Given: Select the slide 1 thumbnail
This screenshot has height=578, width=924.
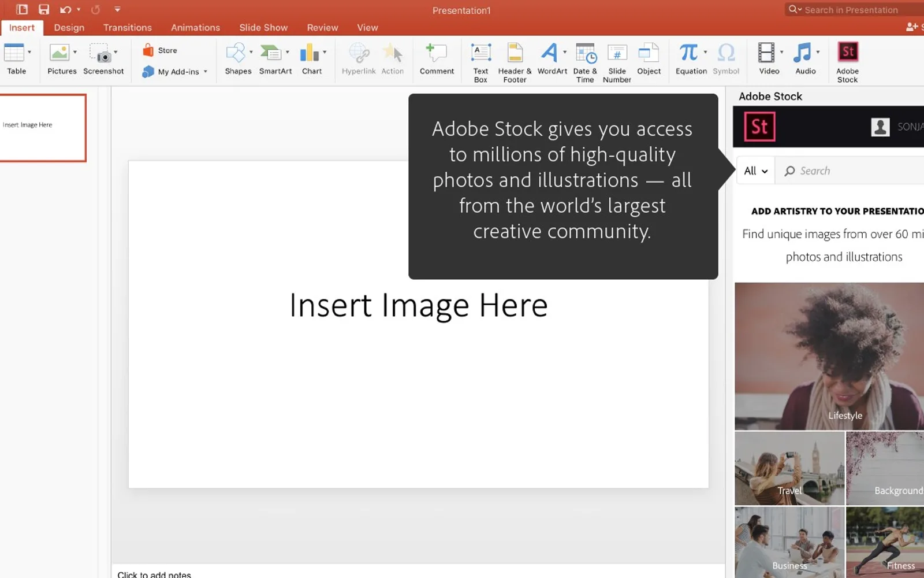Looking at the screenshot, I should [x=43, y=128].
